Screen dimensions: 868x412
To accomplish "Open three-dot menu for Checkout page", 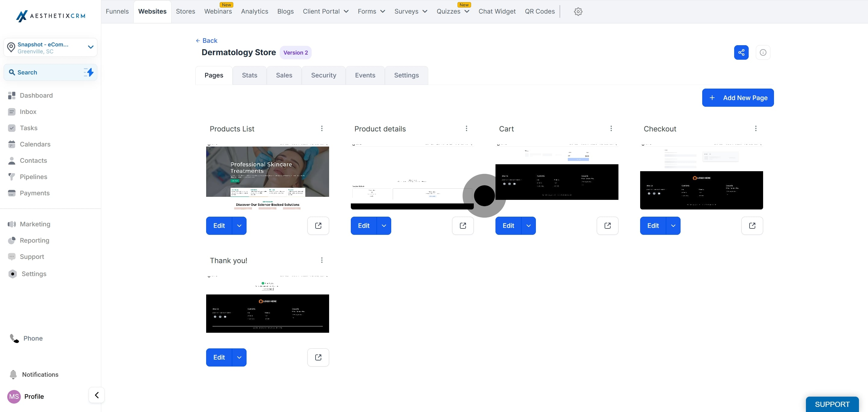I will pos(756,128).
